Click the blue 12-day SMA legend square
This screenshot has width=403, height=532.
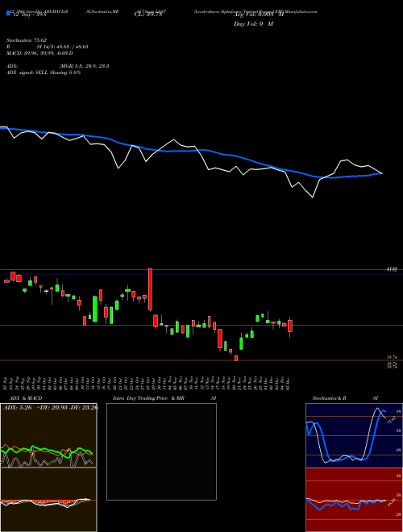point(8,13)
